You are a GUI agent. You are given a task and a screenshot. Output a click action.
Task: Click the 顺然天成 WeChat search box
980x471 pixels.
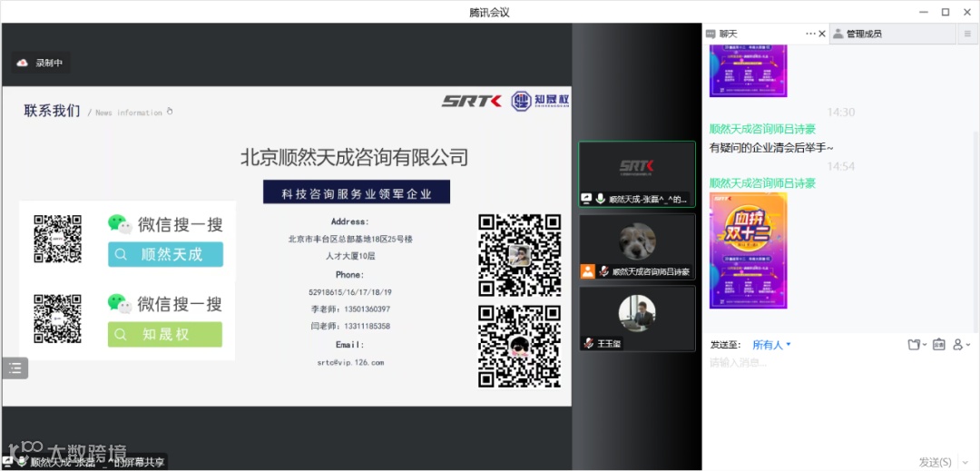pos(166,254)
